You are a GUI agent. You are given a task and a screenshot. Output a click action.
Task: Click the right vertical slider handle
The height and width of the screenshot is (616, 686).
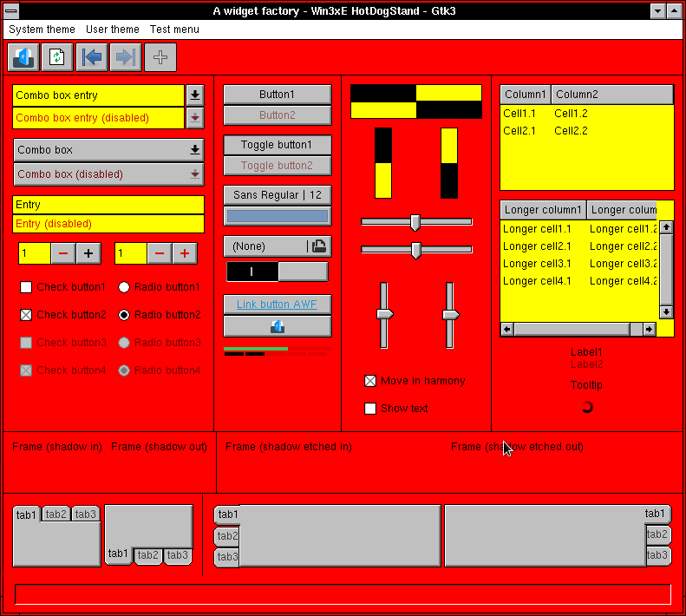pos(450,314)
